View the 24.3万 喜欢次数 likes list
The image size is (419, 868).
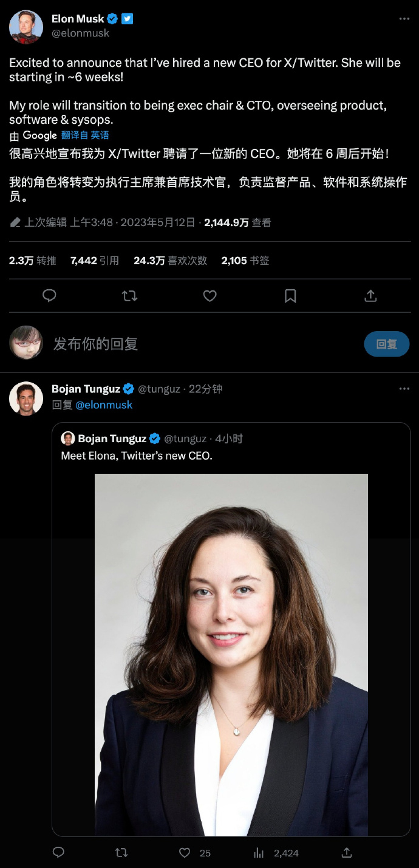(x=170, y=261)
